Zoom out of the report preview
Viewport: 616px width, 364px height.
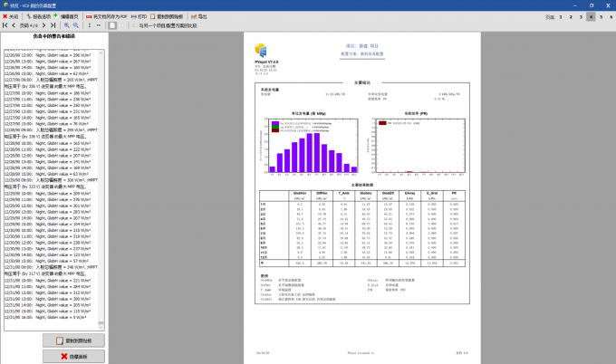[x=76, y=25]
